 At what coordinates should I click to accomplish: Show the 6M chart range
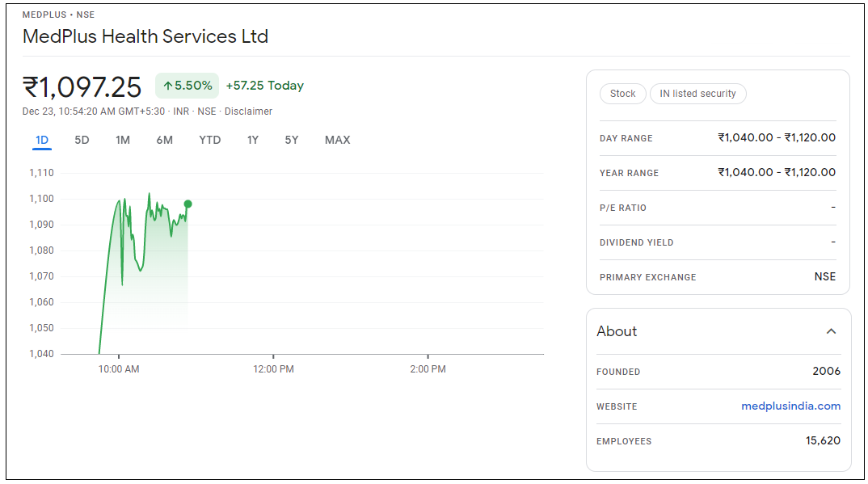point(164,141)
